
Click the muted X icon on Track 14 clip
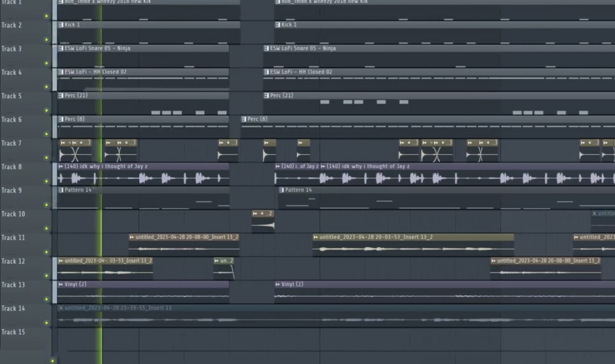61,308
